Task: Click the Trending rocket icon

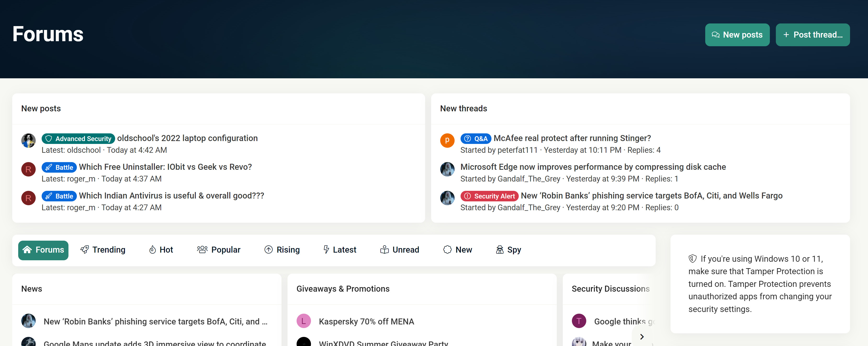Action: (x=85, y=249)
